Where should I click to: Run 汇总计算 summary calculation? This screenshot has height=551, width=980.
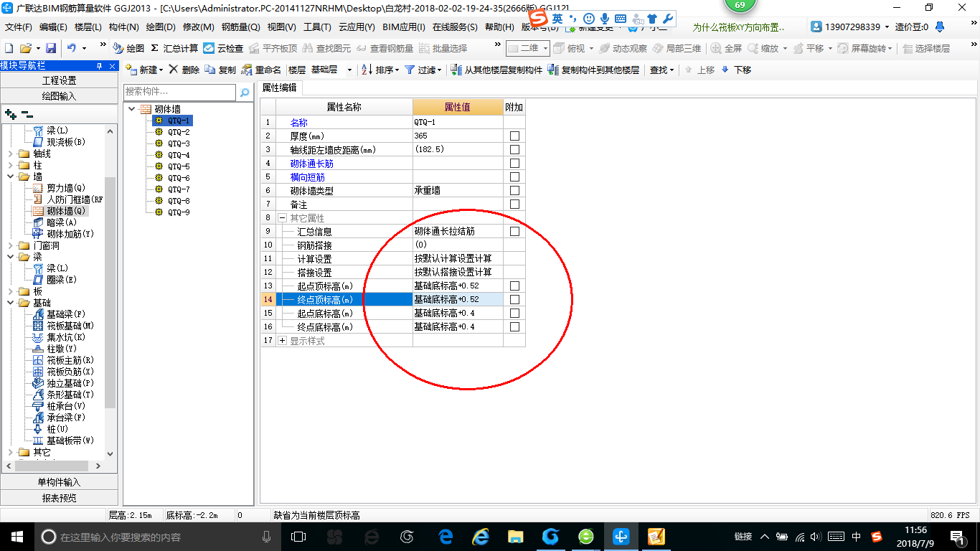[x=174, y=48]
